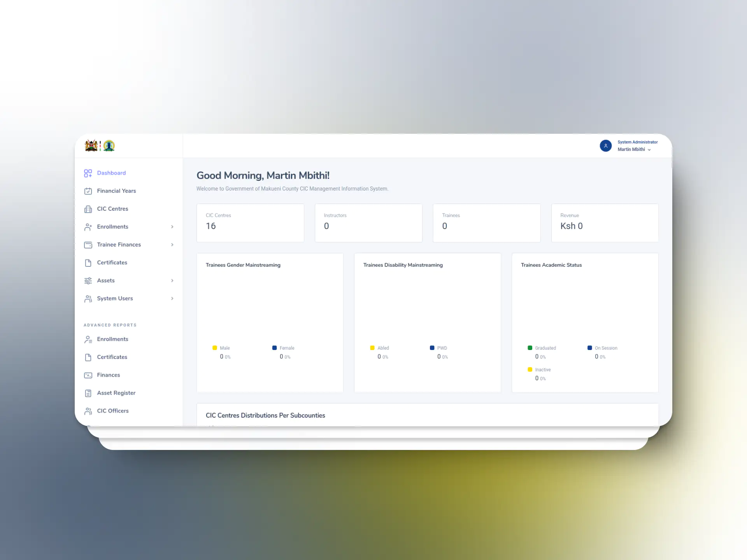Open Certificates under main sidebar menu
Screen dimensions: 747x560
point(112,262)
